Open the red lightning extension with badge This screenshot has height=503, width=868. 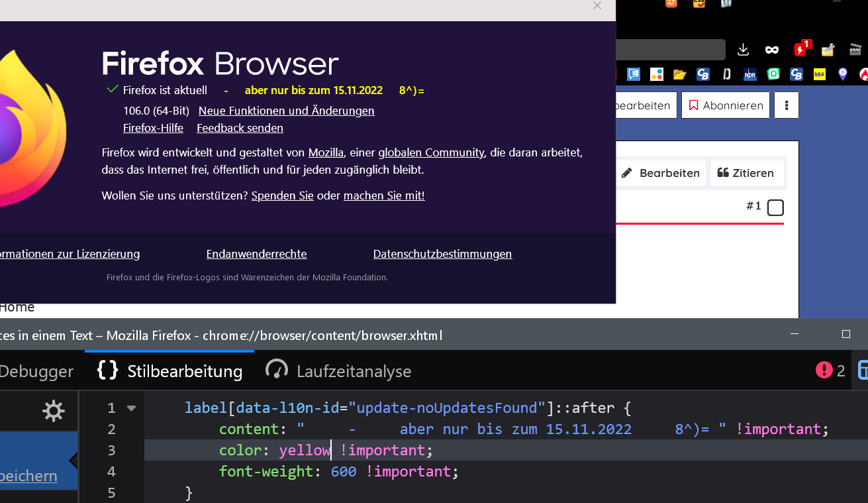(x=802, y=49)
